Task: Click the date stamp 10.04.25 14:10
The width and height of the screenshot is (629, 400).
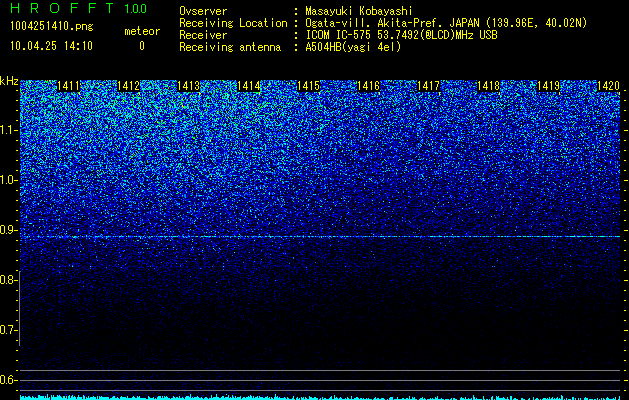Action: point(51,46)
